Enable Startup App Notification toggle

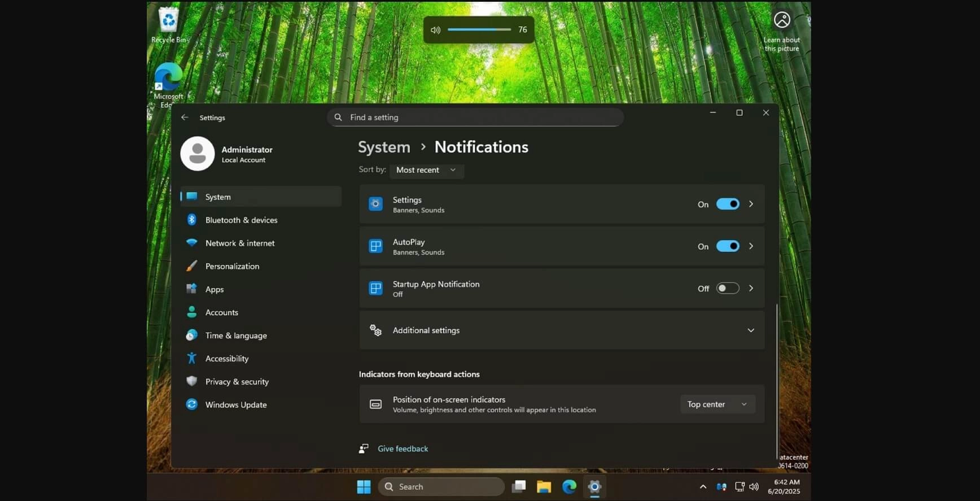click(728, 288)
